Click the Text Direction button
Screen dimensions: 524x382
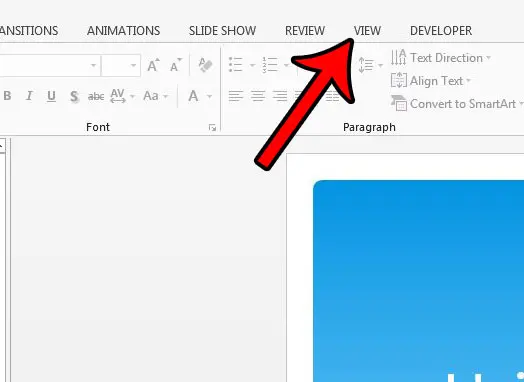coord(440,57)
